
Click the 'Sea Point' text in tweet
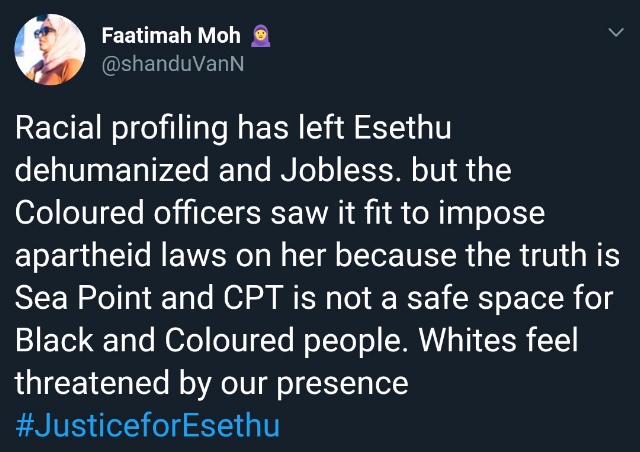83,297
